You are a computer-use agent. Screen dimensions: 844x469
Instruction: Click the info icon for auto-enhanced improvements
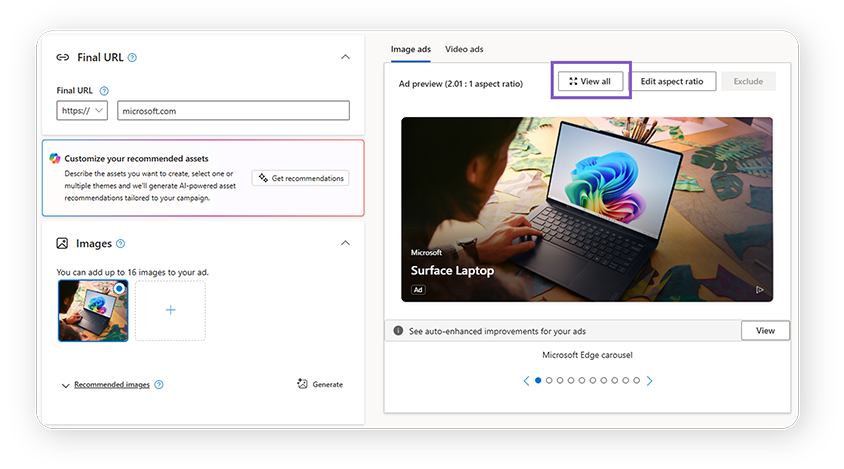pyautogui.click(x=398, y=331)
